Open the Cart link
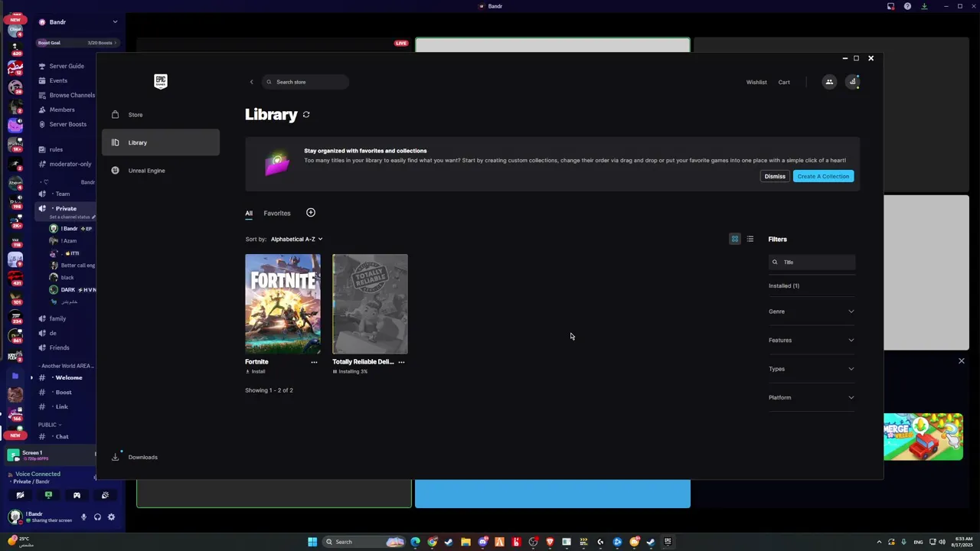 click(x=784, y=82)
